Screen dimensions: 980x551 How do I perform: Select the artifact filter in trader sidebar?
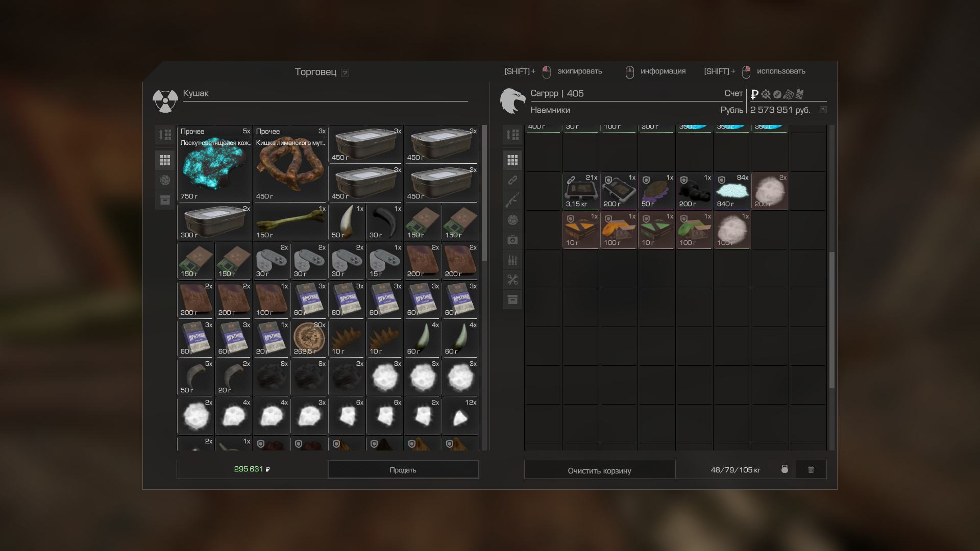(165, 180)
